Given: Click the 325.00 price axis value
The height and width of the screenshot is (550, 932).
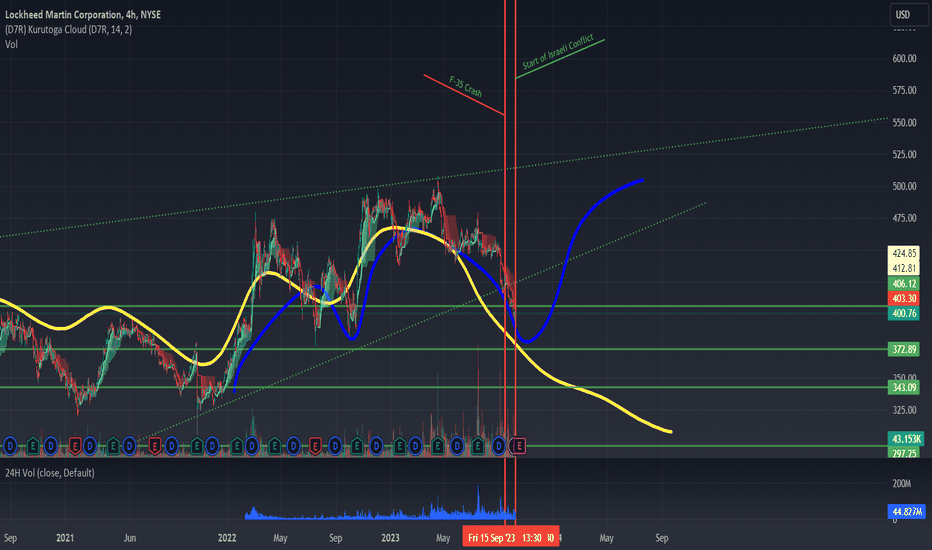Looking at the screenshot, I should coord(904,410).
